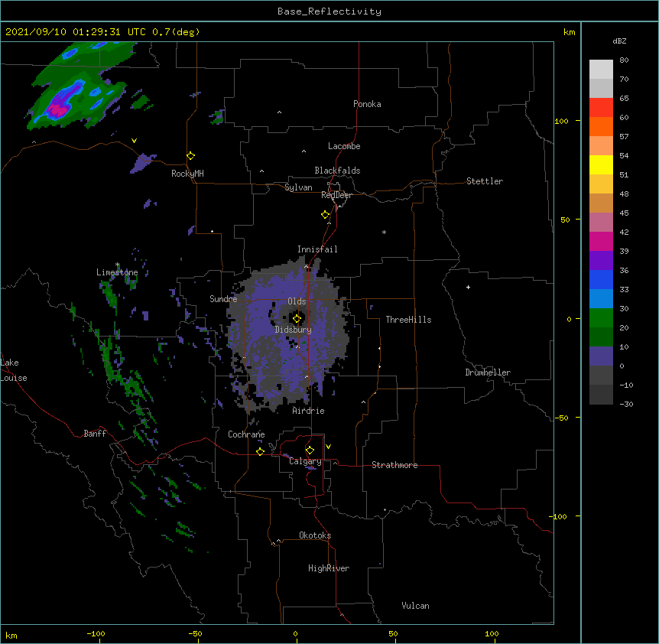Screen dimensions: 659x644
Task: Click the yellow diamond marker south of RedDeer
Action: tap(326, 215)
